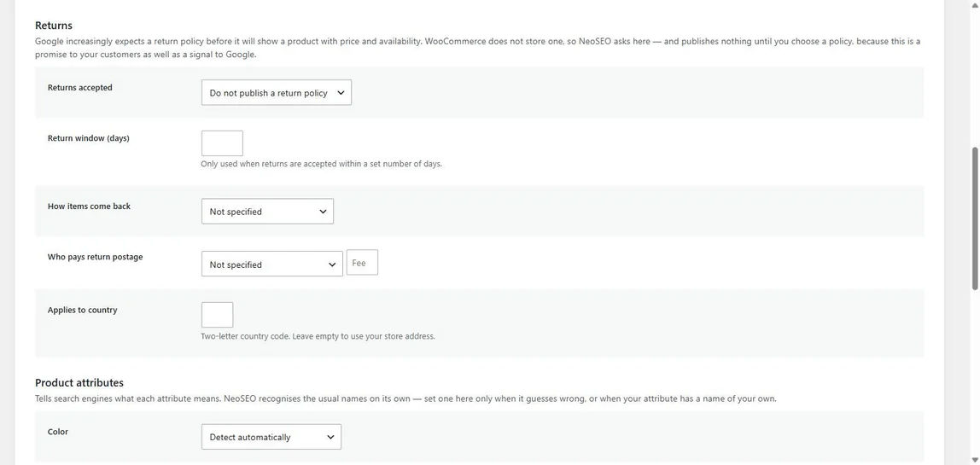Click the 'Color' attribute label
The height and width of the screenshot is (465, 980).
point(58,432)
